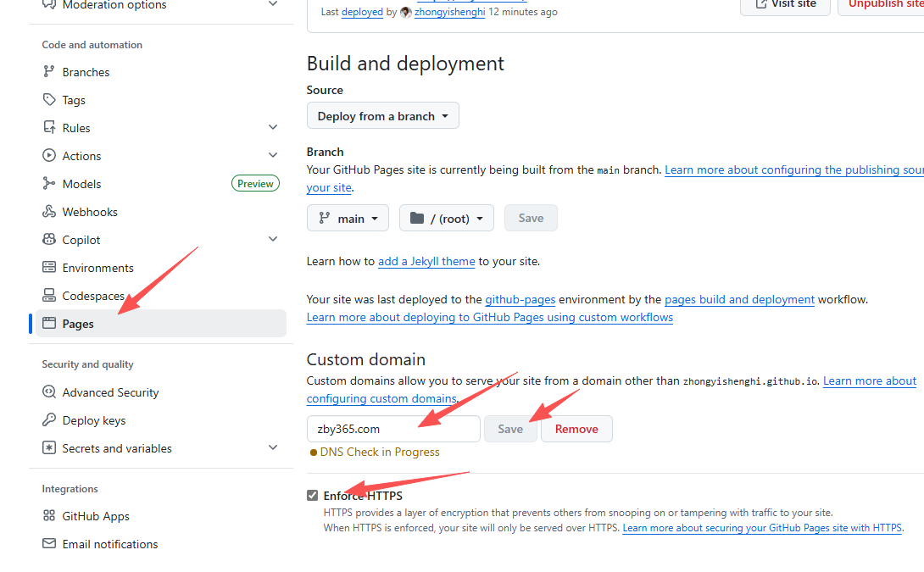
Task: Open the / (root) folder dropdown
Action: (446, 219)
